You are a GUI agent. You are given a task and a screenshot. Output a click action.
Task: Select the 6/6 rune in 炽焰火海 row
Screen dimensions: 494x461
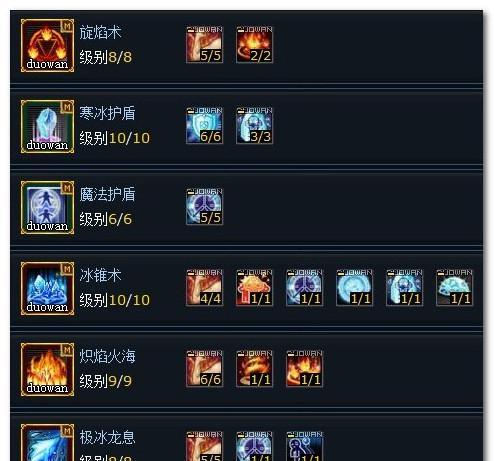tap(205, 369)
